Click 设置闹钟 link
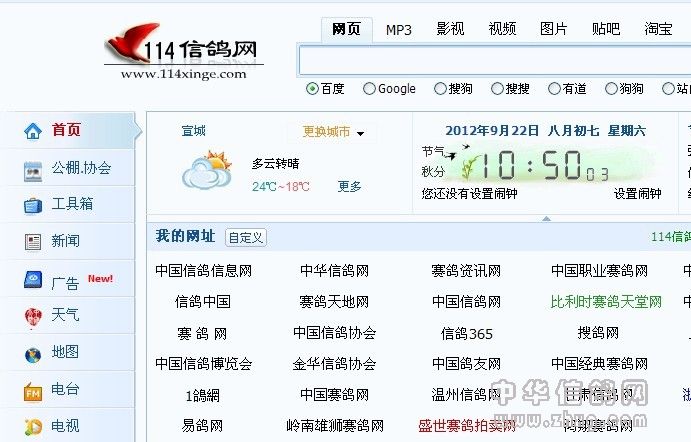Image resolution: width=691 pixels, height=442 pixels. coord(638,193)
